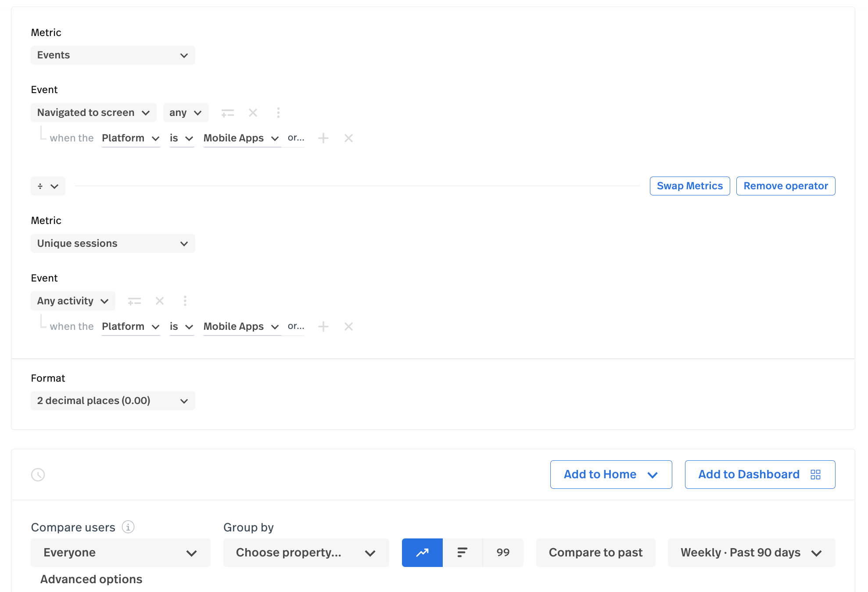
Task: Click Swap Metrics button
Action: [689, 186]
